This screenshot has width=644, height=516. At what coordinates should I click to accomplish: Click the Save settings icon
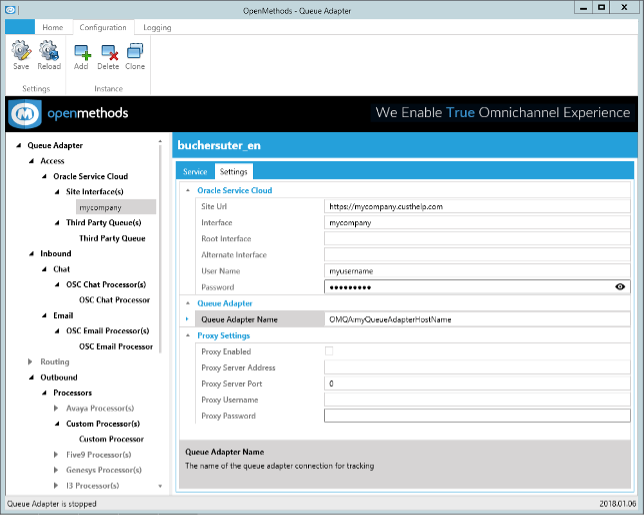[x=21, y=55]
